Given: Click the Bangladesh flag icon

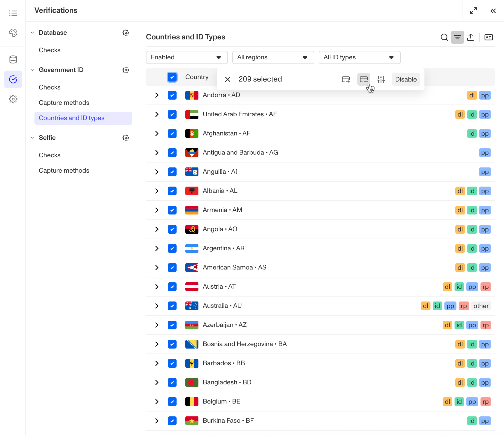Looking at the screenshot, I should [x=192, y=382].
